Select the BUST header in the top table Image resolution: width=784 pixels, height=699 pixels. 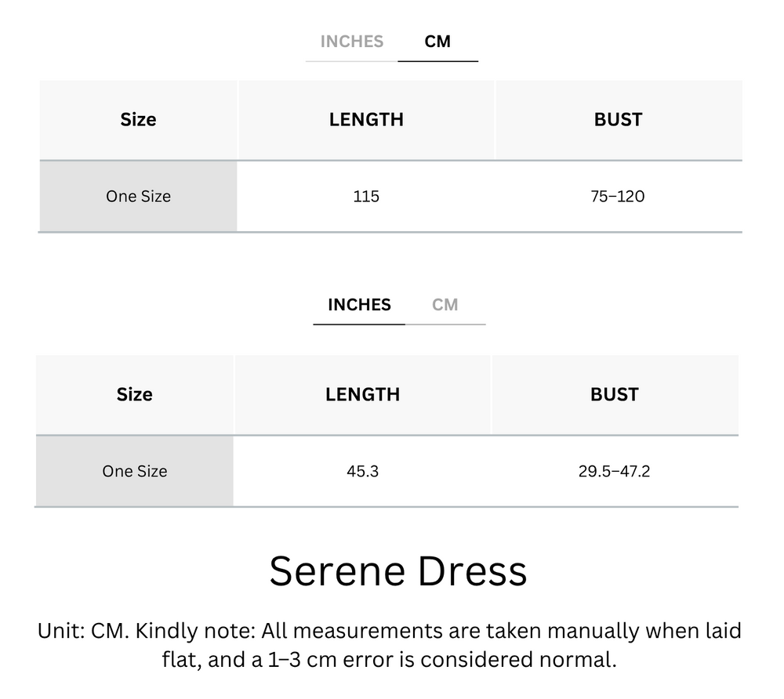point(618,119)
